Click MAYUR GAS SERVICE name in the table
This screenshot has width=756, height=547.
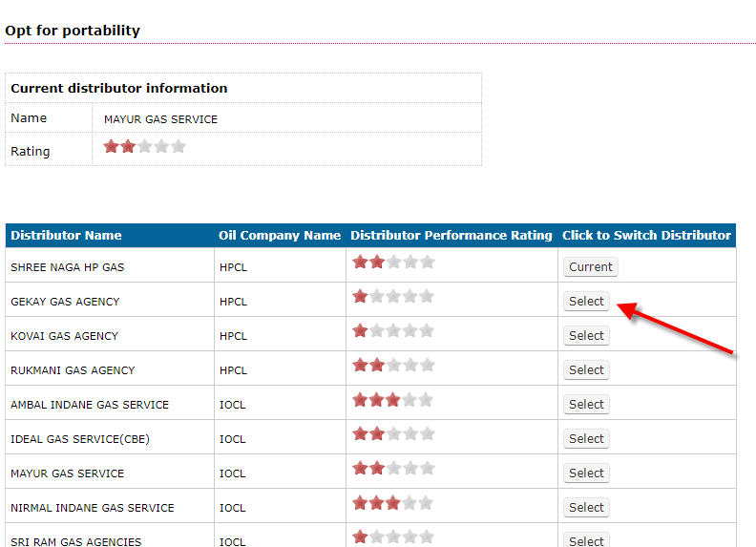click(68, 473)
